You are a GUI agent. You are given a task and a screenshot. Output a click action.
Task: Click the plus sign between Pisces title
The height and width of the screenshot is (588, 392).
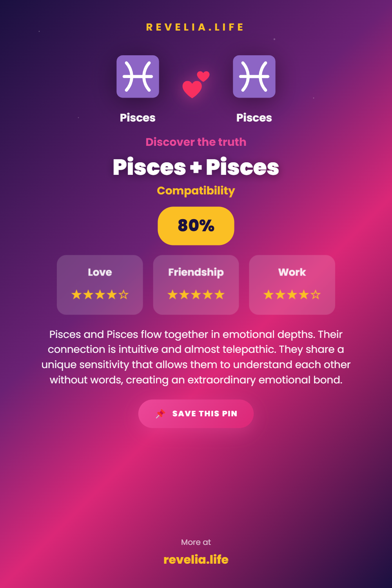click(x=196, y=168)
